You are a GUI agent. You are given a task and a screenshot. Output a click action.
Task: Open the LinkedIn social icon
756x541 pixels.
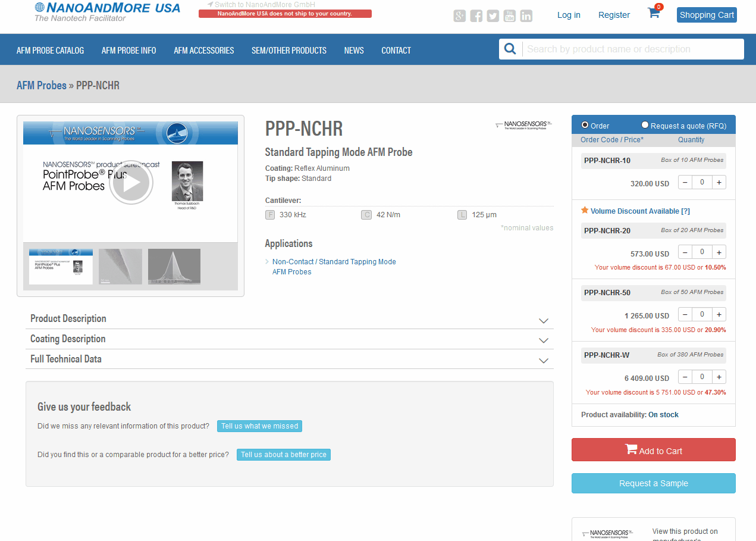526,16
